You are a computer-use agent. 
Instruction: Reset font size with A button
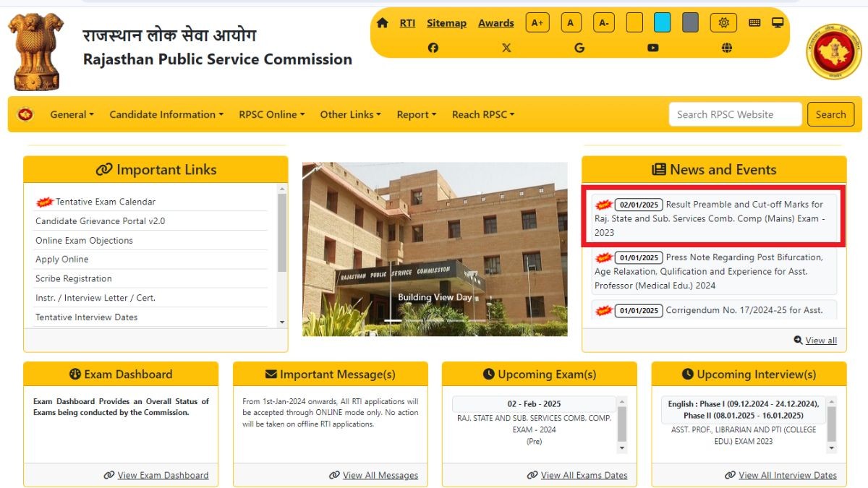(570, 23)
